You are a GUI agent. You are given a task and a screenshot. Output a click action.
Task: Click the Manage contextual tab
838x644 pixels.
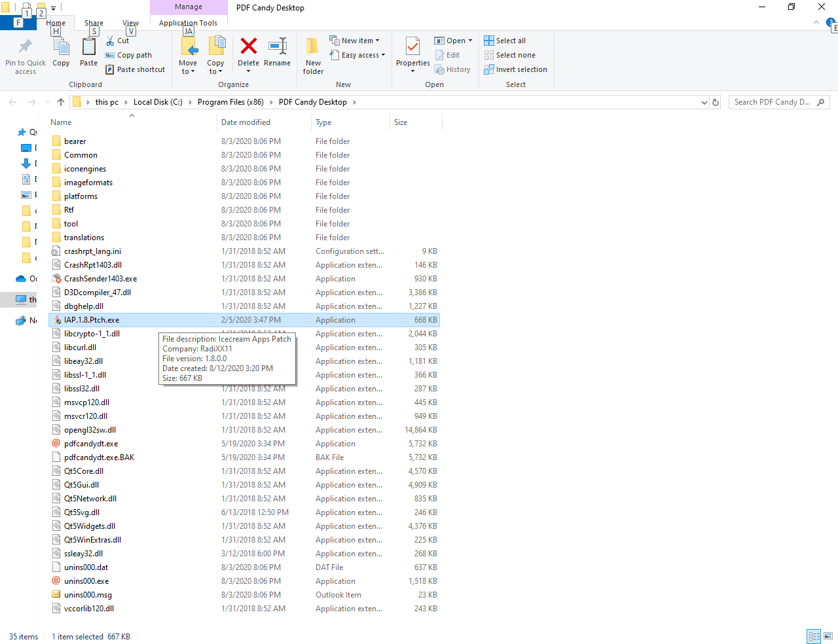pyautogui.click(x=189, y=7)
